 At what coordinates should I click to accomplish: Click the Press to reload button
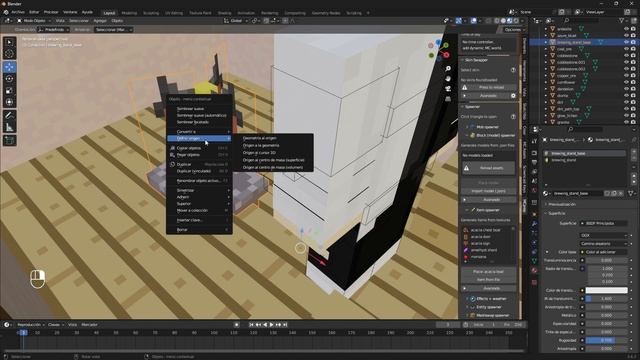489,87
